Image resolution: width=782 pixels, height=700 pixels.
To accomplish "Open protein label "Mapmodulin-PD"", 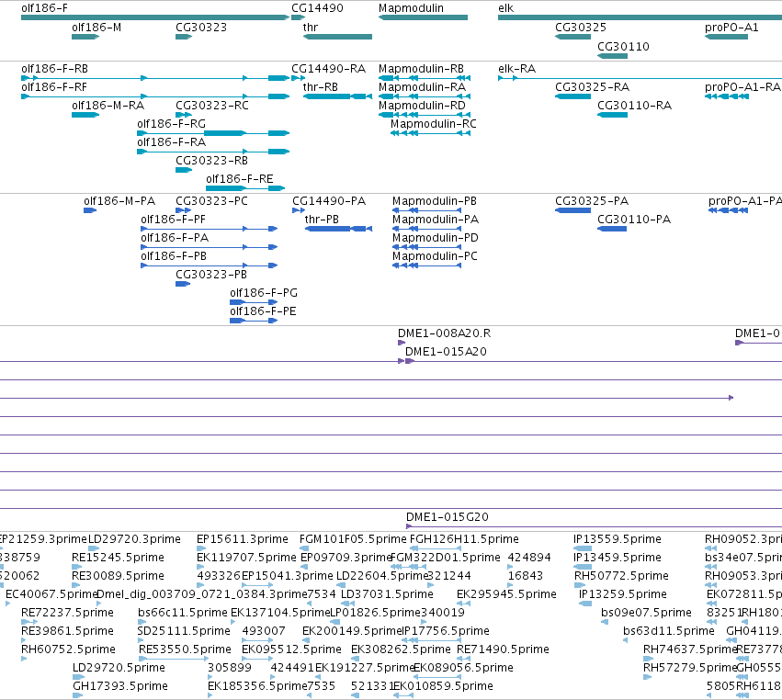I will click(436, 238).
